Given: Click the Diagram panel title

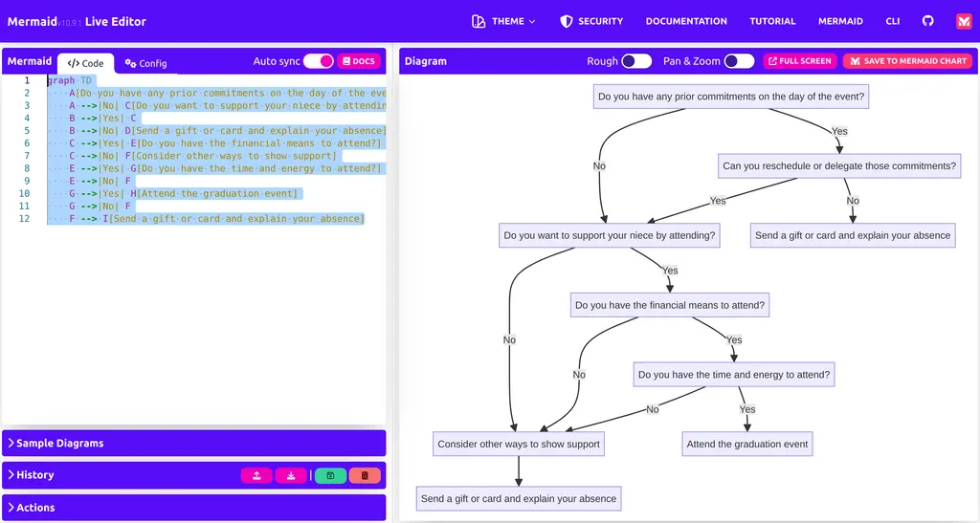Looking at the screenshot, I should pyautogui.click(x=425, y=61).
